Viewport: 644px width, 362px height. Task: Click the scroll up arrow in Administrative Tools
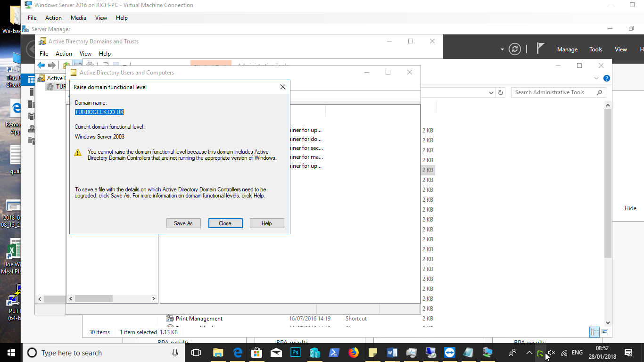608,105
